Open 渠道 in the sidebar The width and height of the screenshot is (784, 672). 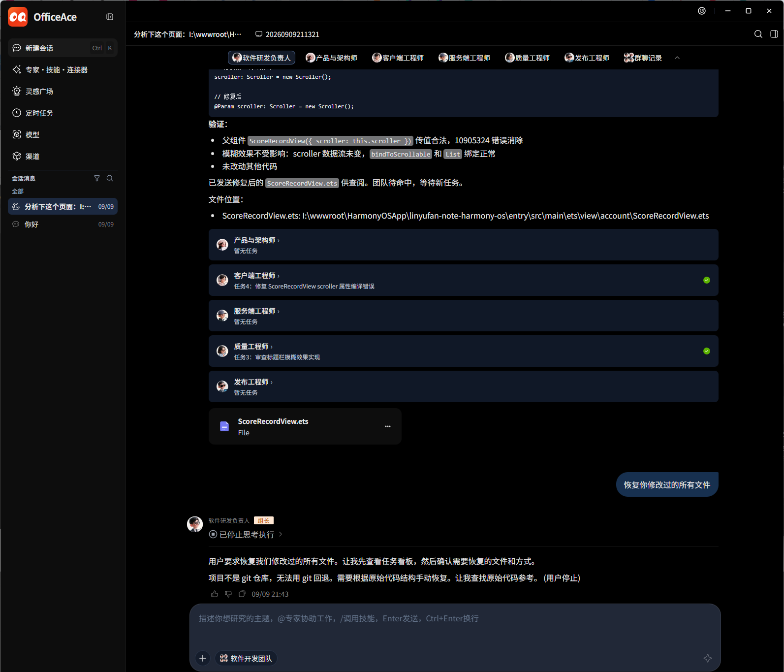click(x=63, y=156)
